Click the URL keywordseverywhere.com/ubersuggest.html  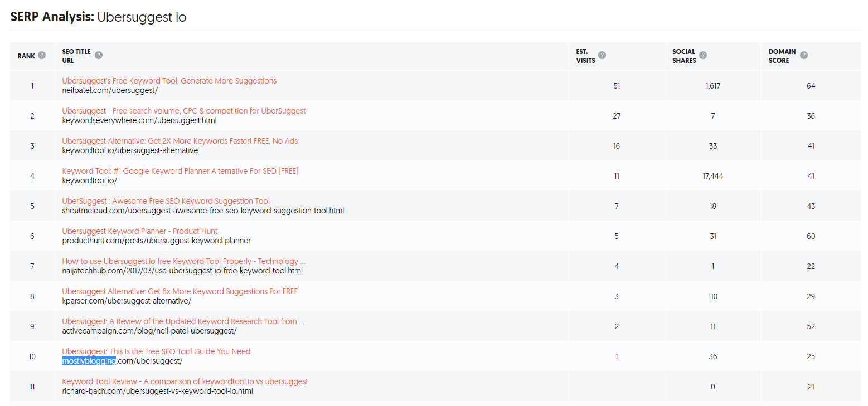139,120
